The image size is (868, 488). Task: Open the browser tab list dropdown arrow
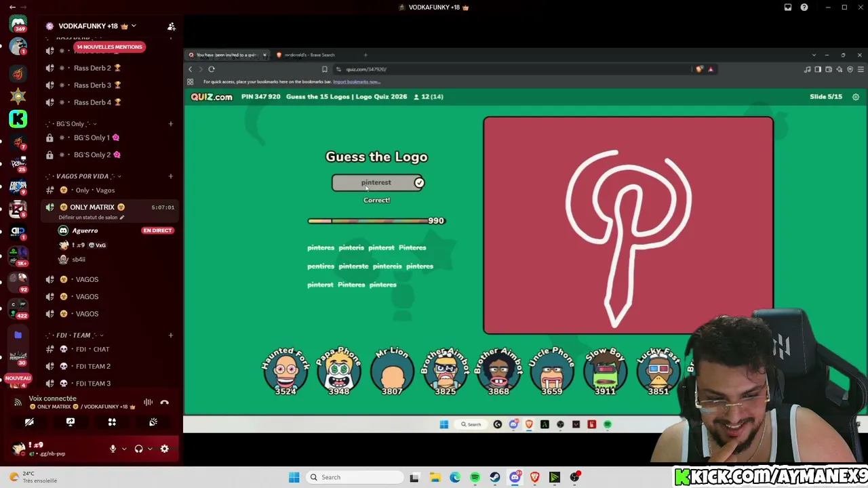click(x=814, y=55)
